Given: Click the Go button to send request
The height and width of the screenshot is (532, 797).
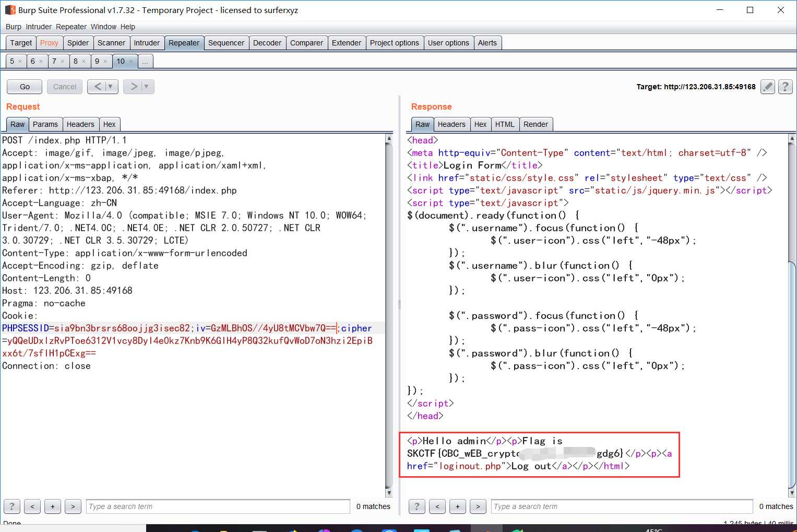Looking at the screenshot, I should (x=25, y=87).
